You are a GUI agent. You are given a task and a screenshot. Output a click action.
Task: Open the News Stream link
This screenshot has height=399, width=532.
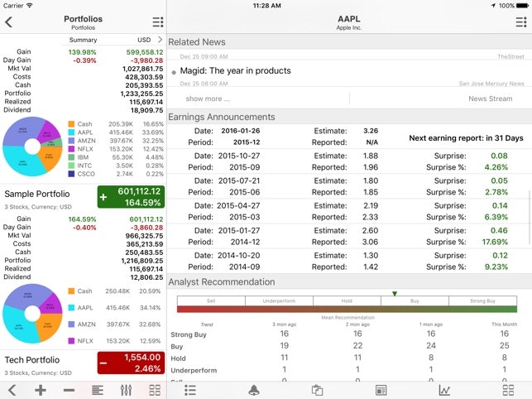(490, 99)
